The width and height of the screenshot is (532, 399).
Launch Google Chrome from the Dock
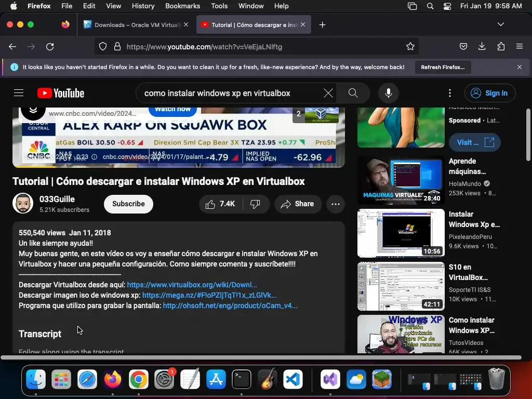[x=138, y=379]
